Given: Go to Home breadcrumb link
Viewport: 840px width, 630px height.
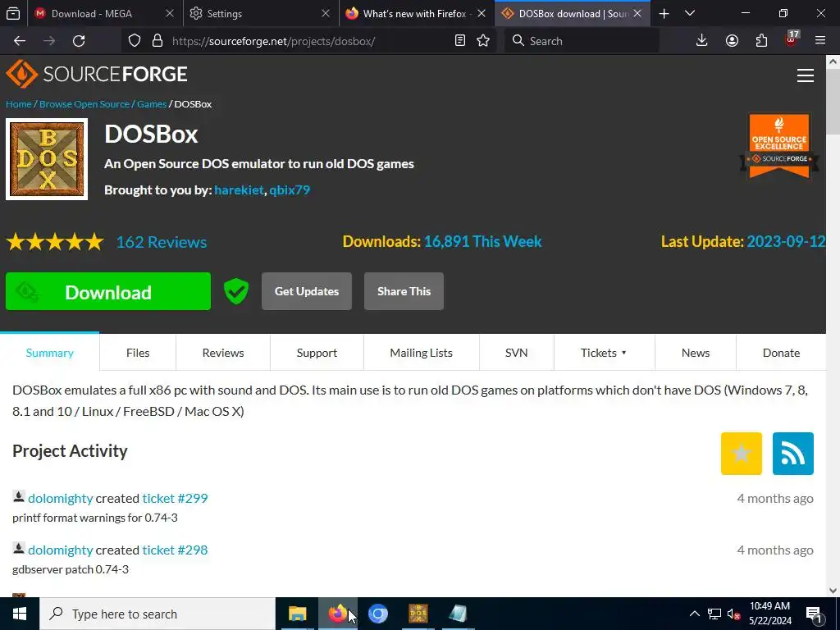Looking at the screenshot, I should 19,104.
